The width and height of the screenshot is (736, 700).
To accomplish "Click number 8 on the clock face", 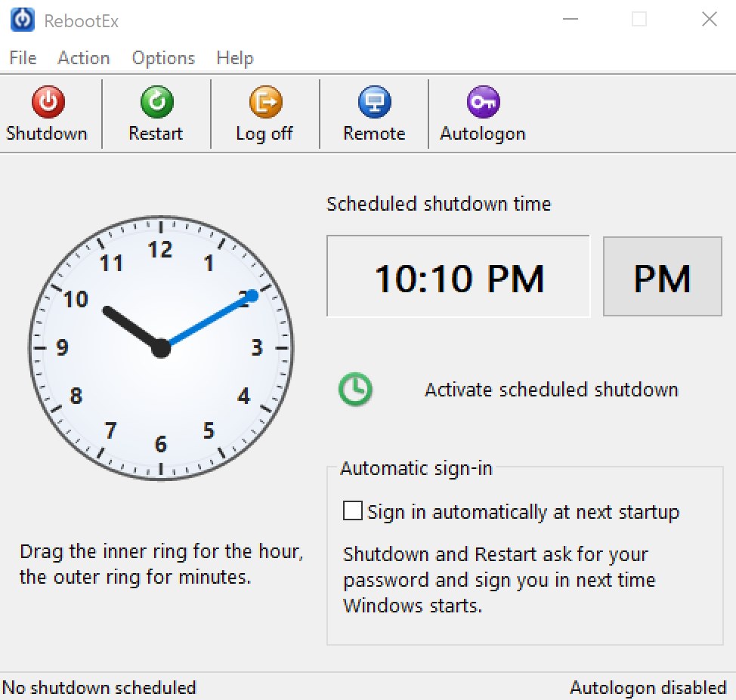I will tap(76, 396).
